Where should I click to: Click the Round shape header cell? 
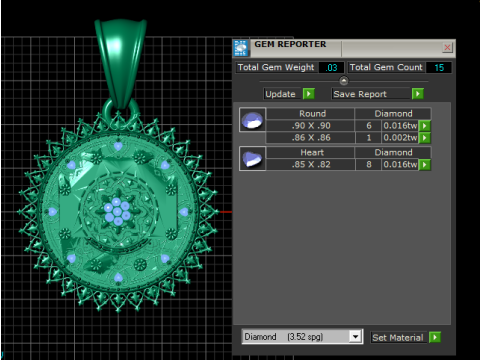click(x=311, y=114)
